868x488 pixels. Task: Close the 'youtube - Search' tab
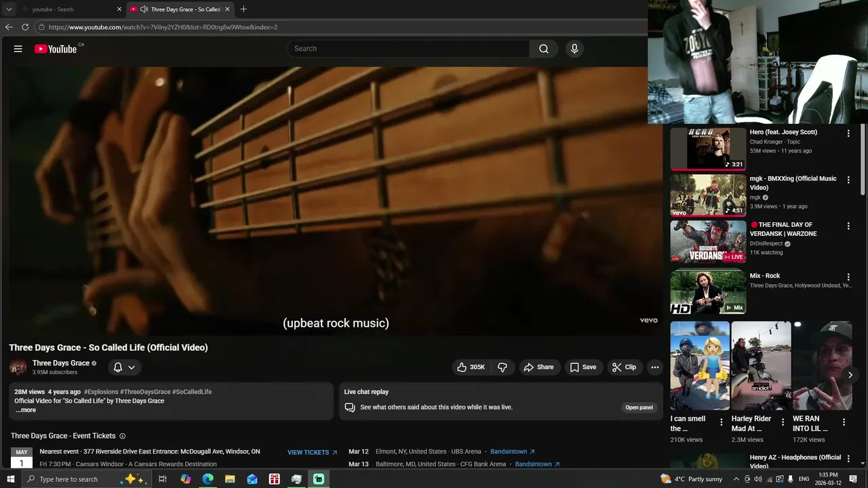[x=119, y=9]
